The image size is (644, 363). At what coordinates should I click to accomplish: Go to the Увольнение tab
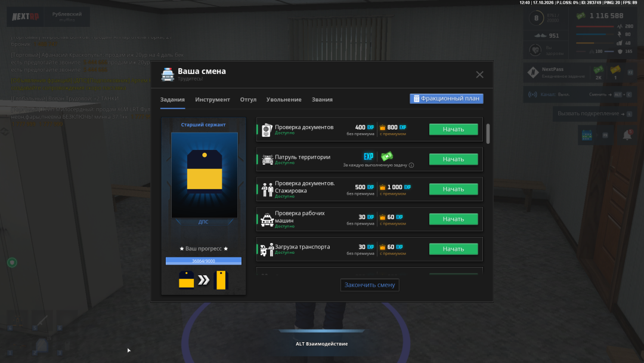coord(284,100)
